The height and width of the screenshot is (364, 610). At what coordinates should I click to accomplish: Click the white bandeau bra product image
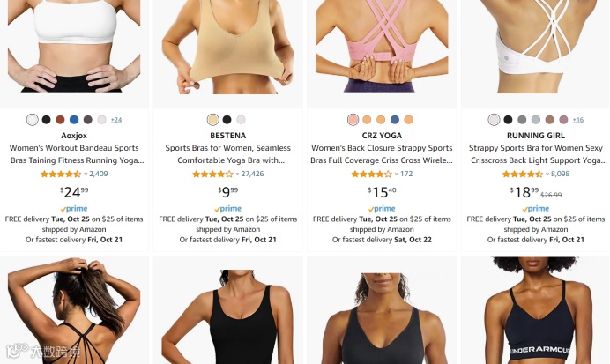click(74, 47)
